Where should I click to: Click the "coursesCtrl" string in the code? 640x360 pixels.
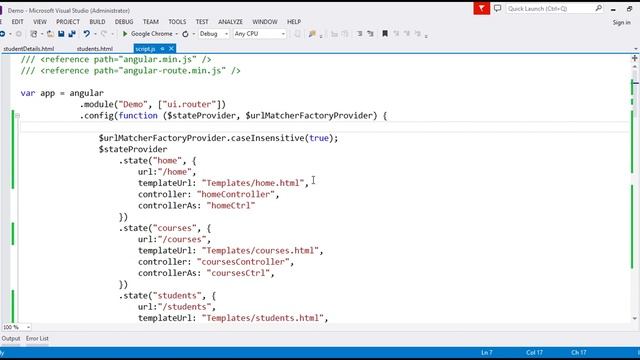coord(238,273)
